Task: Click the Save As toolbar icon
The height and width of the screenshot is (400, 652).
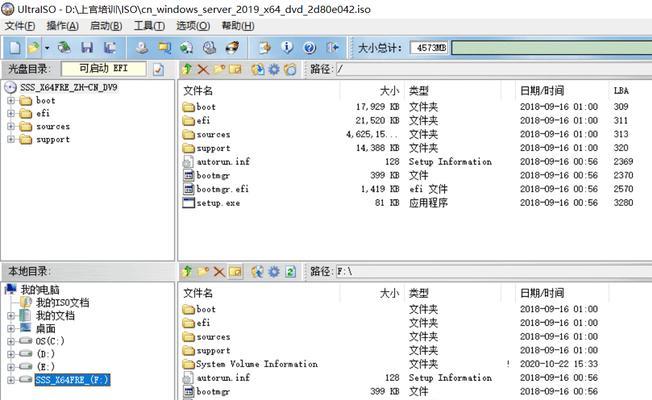Action: (110, 47)
